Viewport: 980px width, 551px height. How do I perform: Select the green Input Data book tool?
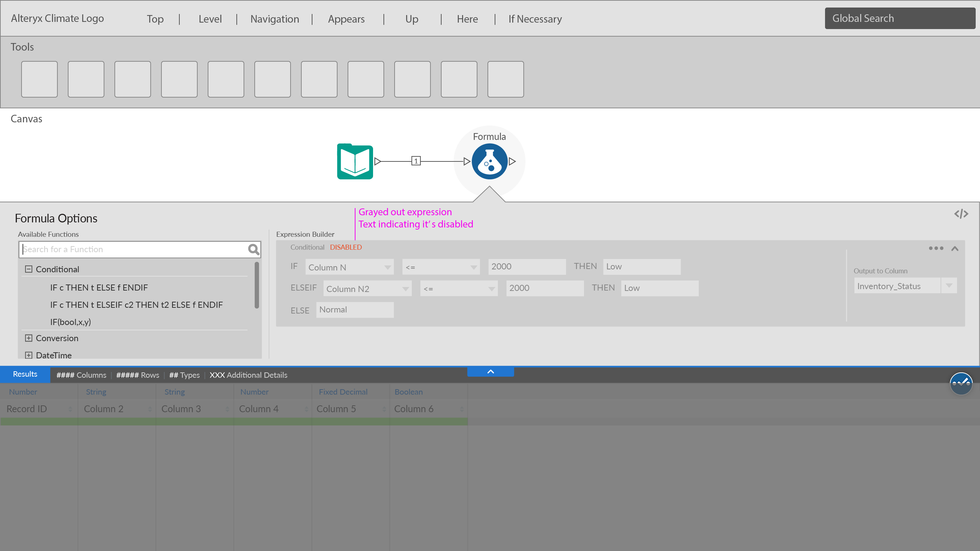coord(354,161)
